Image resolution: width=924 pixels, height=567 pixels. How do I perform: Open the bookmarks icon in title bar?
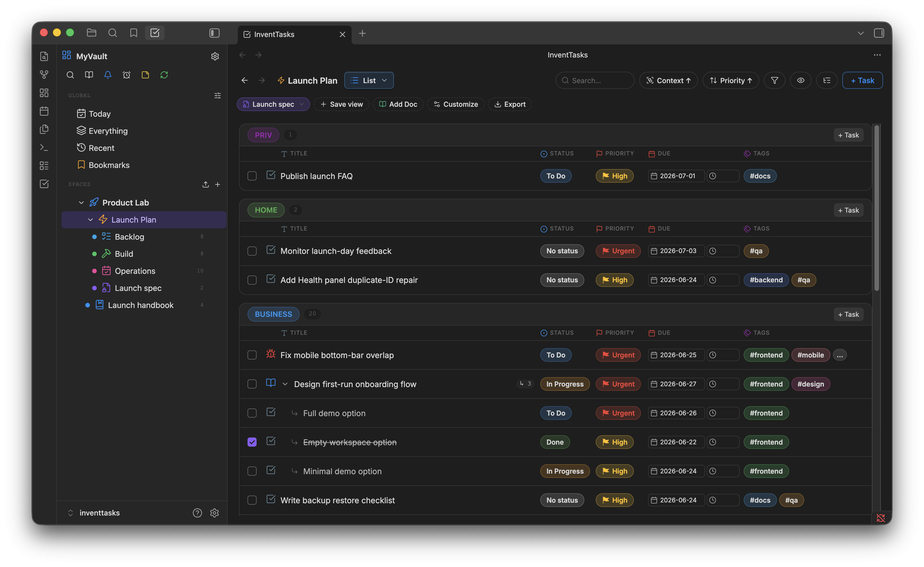click(x=133, y=33)
